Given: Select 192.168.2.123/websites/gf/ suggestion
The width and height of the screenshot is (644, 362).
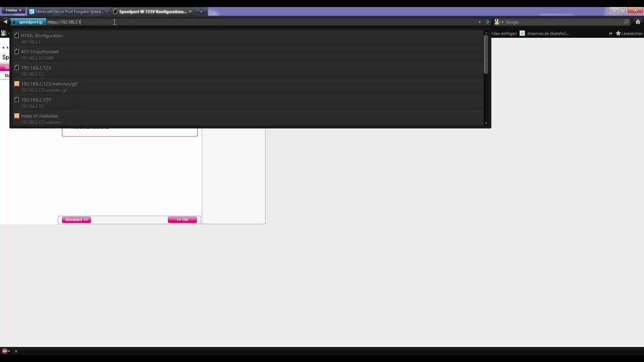Looking at the screenshot, I should coord(247,86).
